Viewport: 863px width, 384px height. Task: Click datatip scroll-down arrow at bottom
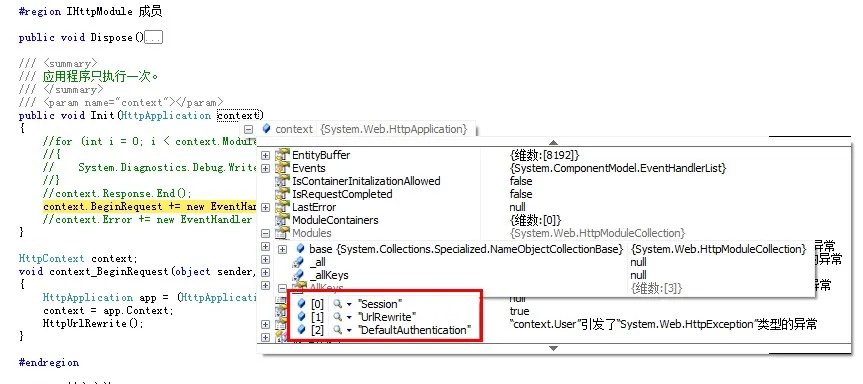click(554, 348)
